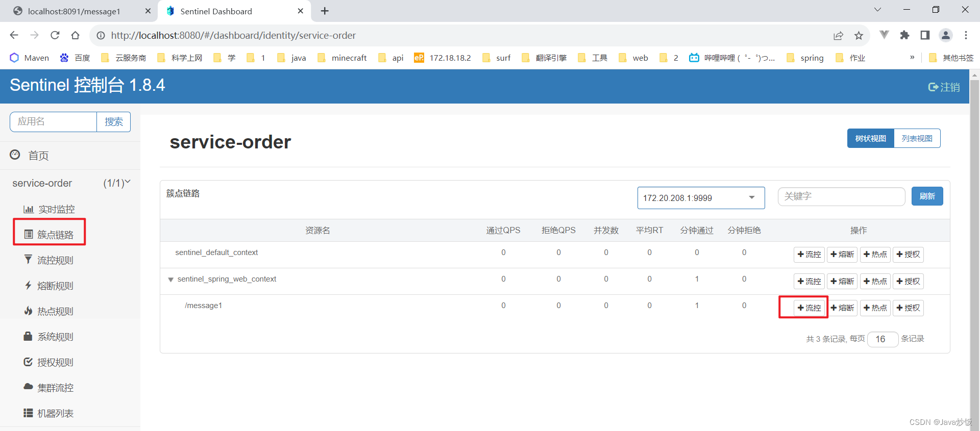The width and height of the screenshot is (980, 431).
Task: Focus the 应用名 search field
Action: pos(53,121)
